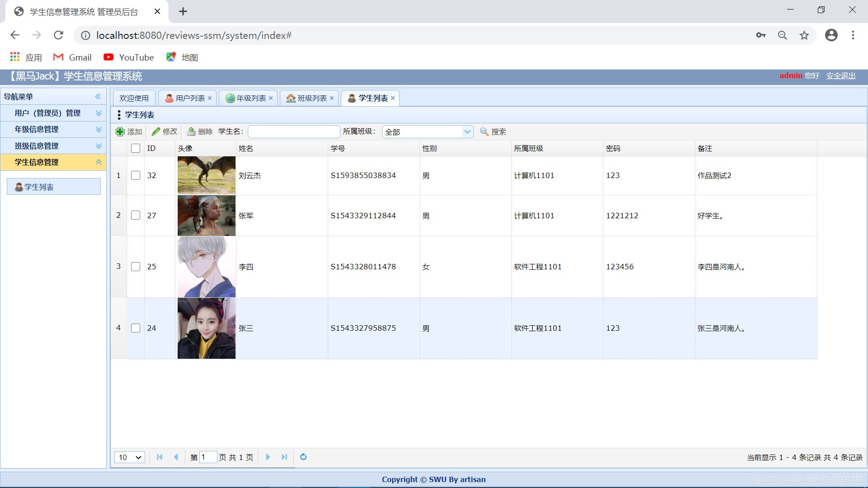868x488 pixels.
Task: Click the 搜索 (search) magnifier button
Action: (493, 131)
